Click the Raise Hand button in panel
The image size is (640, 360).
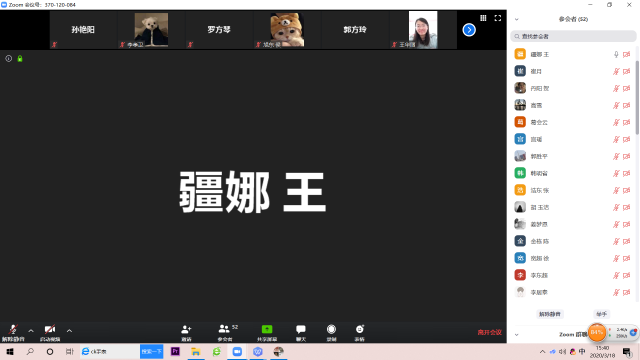tap(601, 314)
